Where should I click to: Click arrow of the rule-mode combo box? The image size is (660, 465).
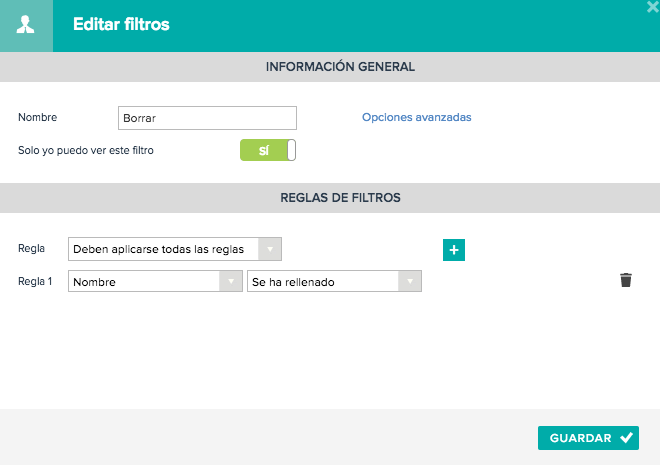click(270, 249)
